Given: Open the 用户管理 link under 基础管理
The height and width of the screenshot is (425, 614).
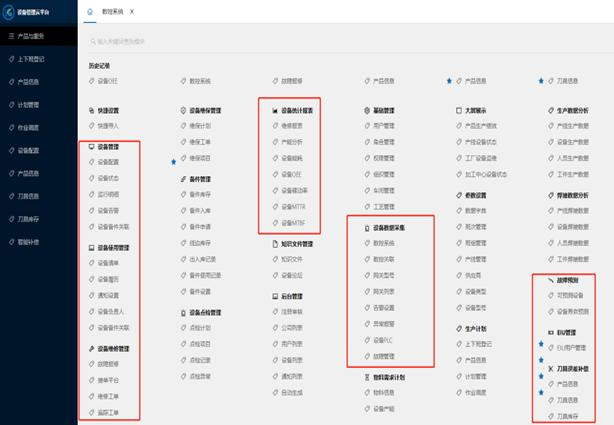Looking at the screenshot, I should [x=389, y=127].
